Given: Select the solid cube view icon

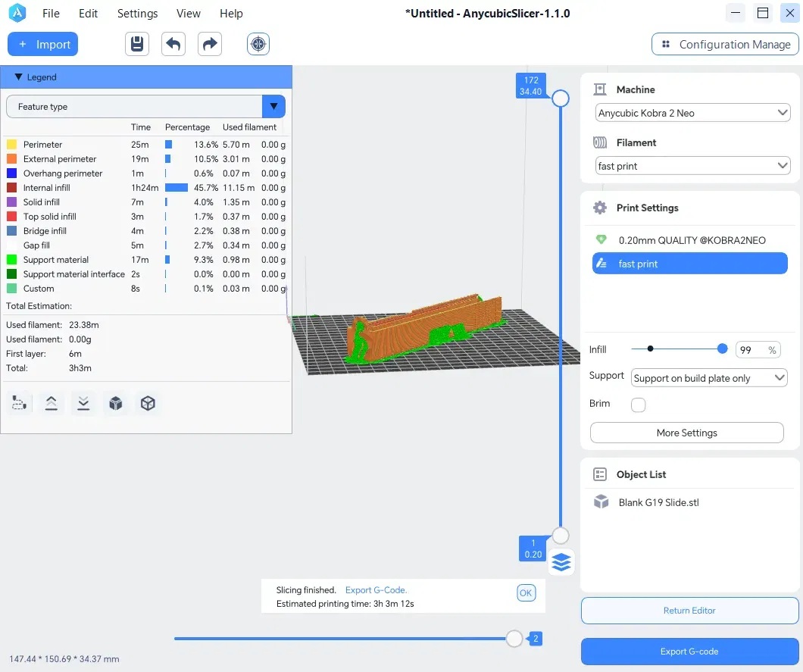Looking at the screenshot, I should point(116,403).
